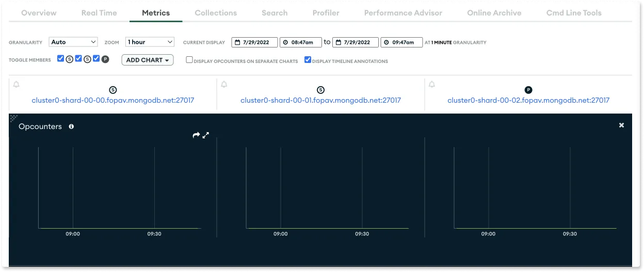
Task: Click the end date field before 09:47am
Action: point(356,42)
